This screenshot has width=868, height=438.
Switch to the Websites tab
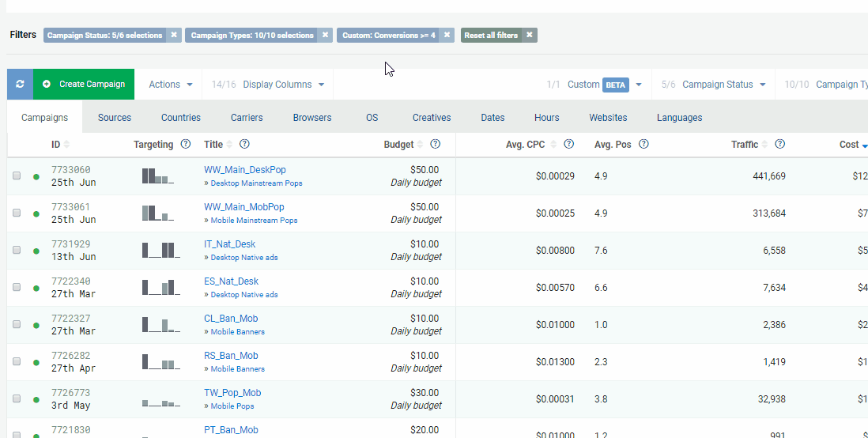coord(609,117)
